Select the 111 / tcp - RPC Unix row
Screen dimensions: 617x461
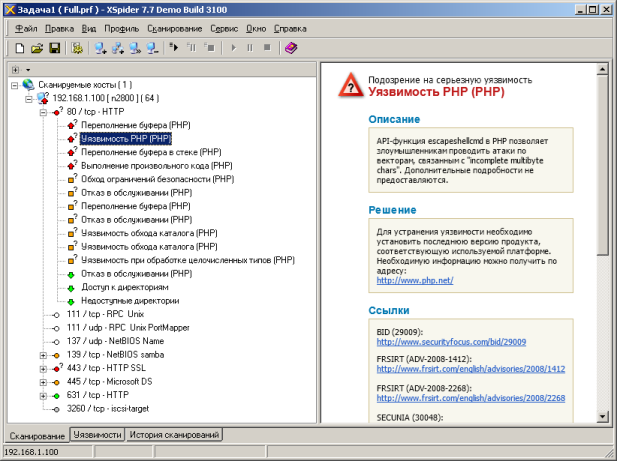105,314
